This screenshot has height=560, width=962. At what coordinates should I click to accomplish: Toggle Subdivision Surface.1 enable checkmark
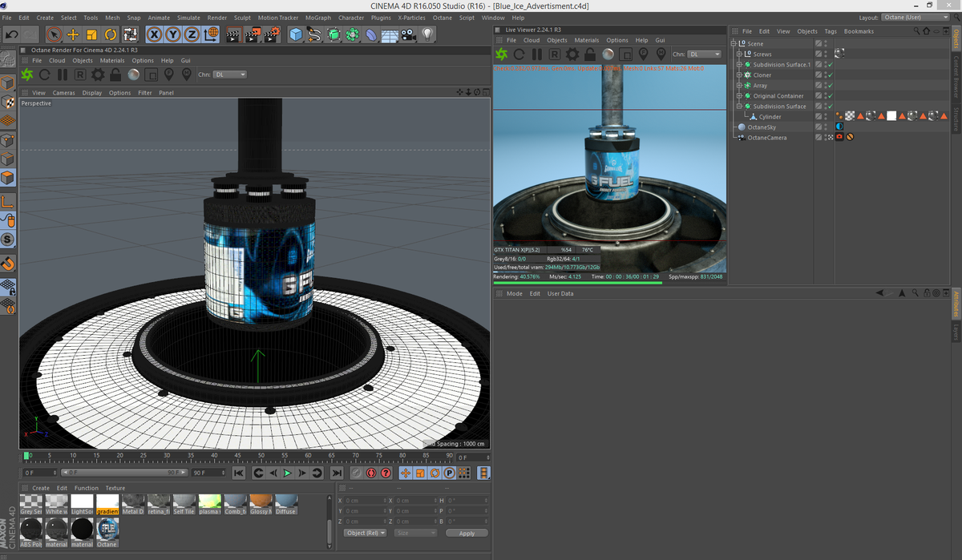830,65
